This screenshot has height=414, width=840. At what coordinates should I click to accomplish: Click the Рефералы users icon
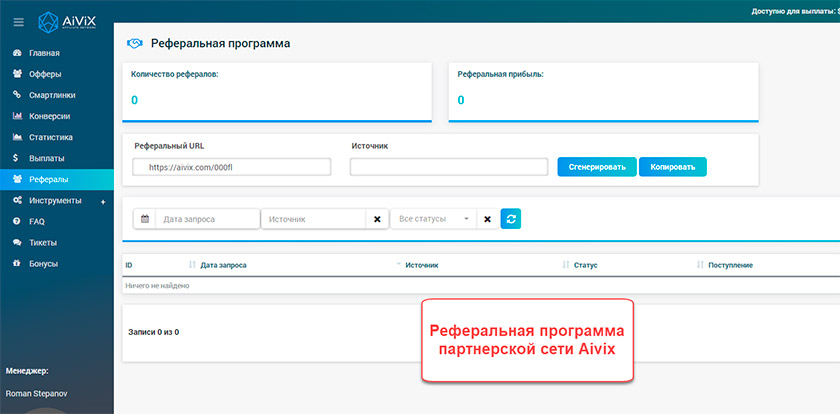[x=17, y=179]
